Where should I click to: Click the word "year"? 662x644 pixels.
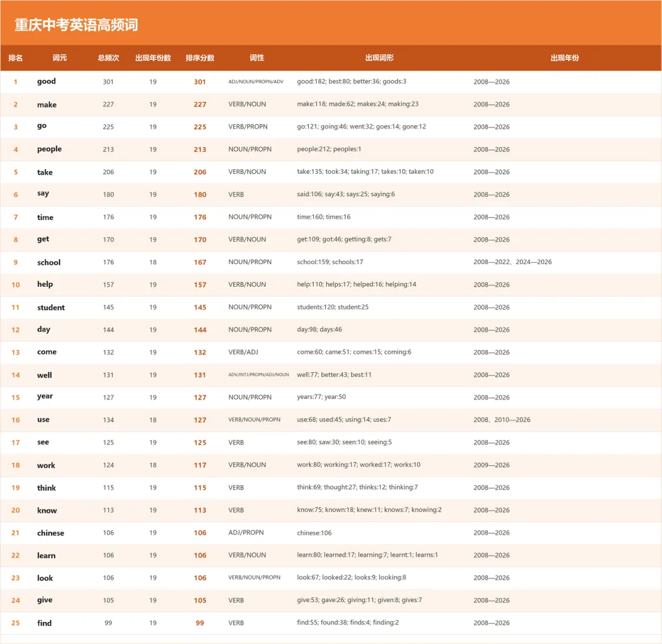click(x=45, y=396)
